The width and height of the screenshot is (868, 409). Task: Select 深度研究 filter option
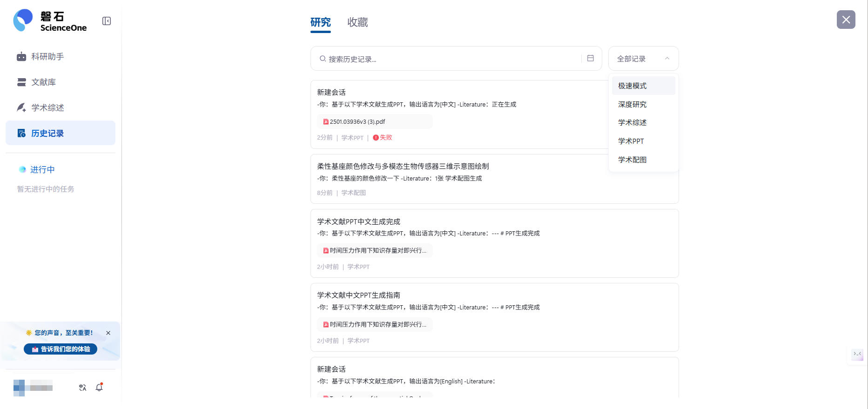pyautogui.click(x=643, y=104)
